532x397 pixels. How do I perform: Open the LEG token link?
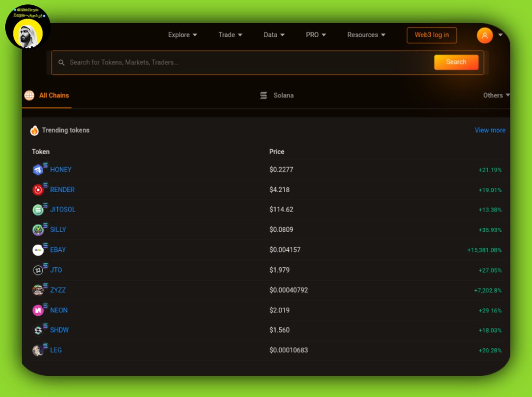point(56,350)
